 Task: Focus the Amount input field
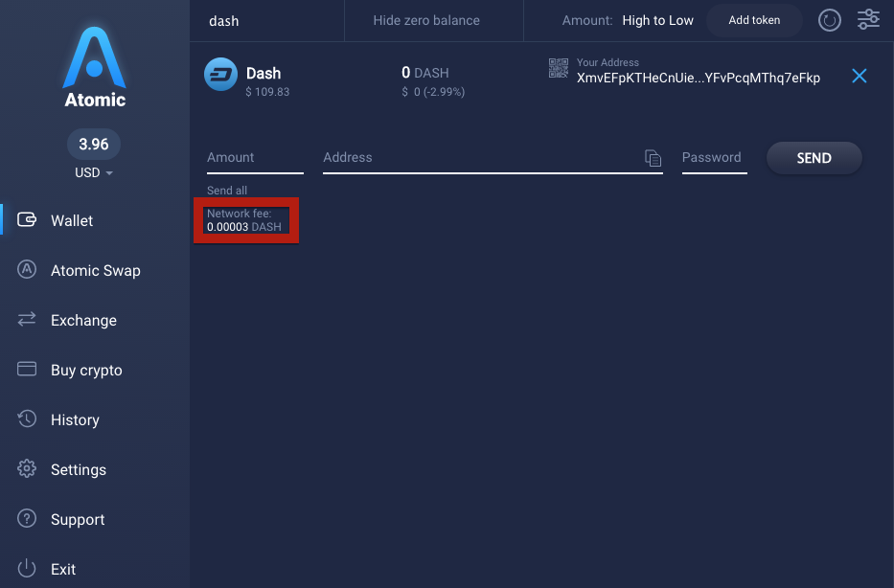point(255,158)
